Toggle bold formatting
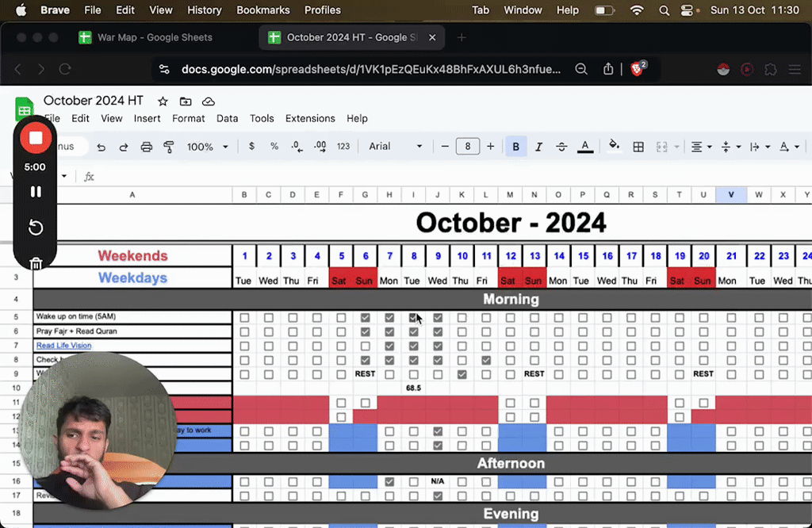Image resolution: width=812 pixels, height=528 pixels. point(515,147)
